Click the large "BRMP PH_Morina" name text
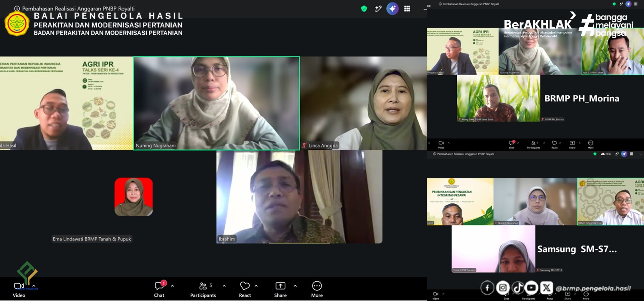This screenshot has width=644, height=301. (582, 98)
